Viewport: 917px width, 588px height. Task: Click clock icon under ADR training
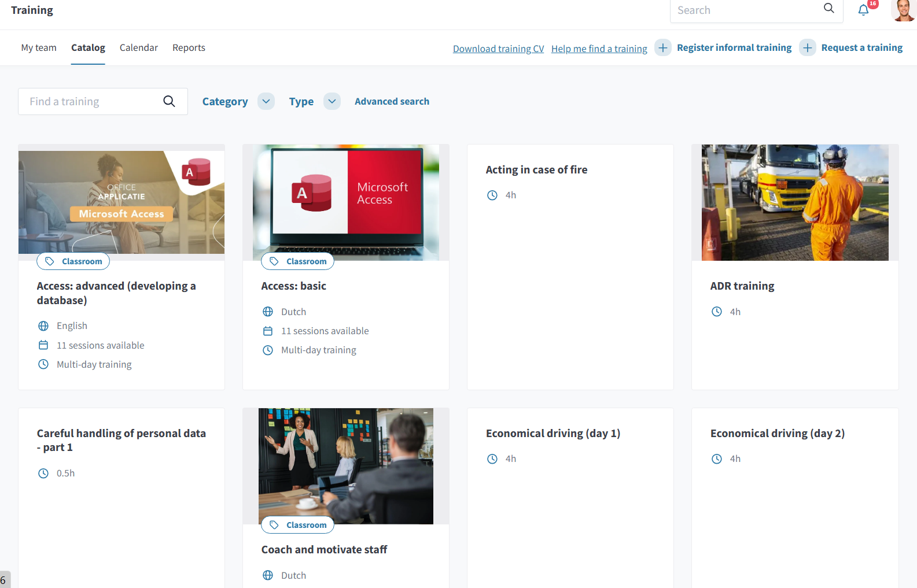click(717, 312)
